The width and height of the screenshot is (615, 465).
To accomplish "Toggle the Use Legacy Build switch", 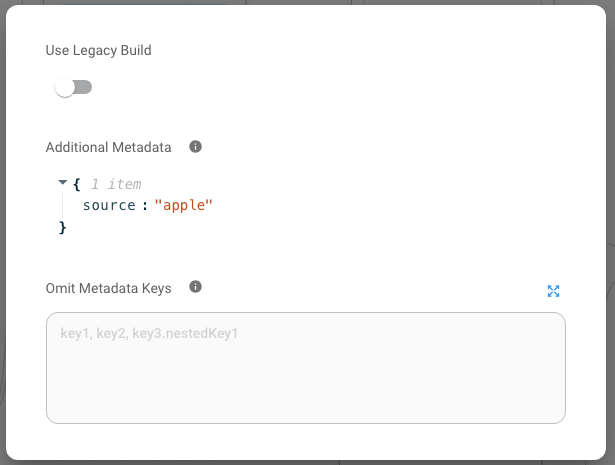I will 73,88.
